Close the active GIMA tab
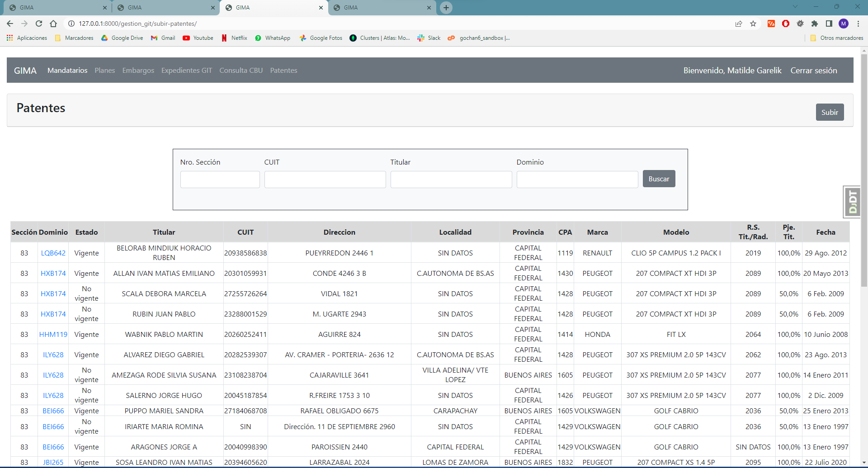The image size is (868, 468). 321,8
